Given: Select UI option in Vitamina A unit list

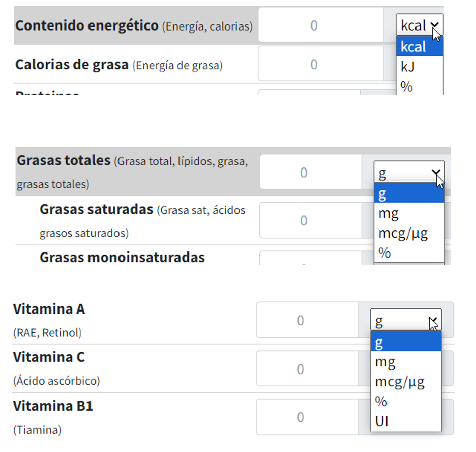Looking at the screenshot, I should (405, 421).
